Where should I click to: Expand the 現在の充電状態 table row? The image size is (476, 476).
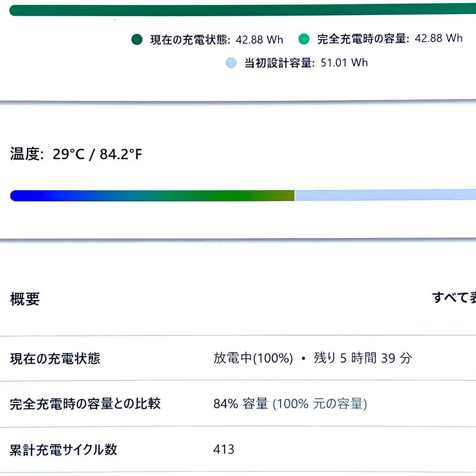54,359
